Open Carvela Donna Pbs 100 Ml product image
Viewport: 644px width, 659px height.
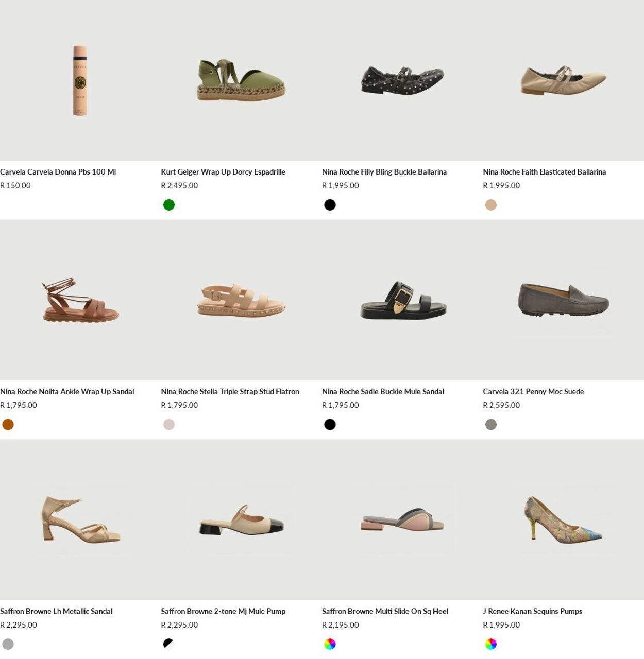point(80,80)
